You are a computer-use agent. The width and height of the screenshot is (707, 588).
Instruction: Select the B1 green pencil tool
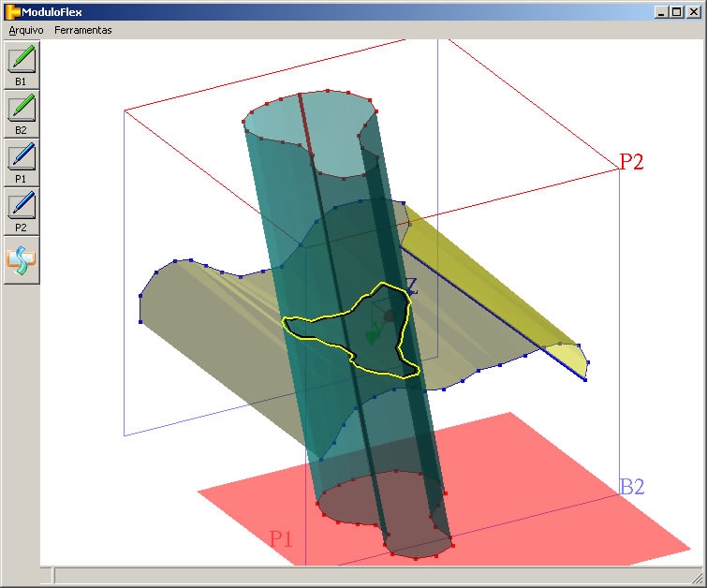21,59
